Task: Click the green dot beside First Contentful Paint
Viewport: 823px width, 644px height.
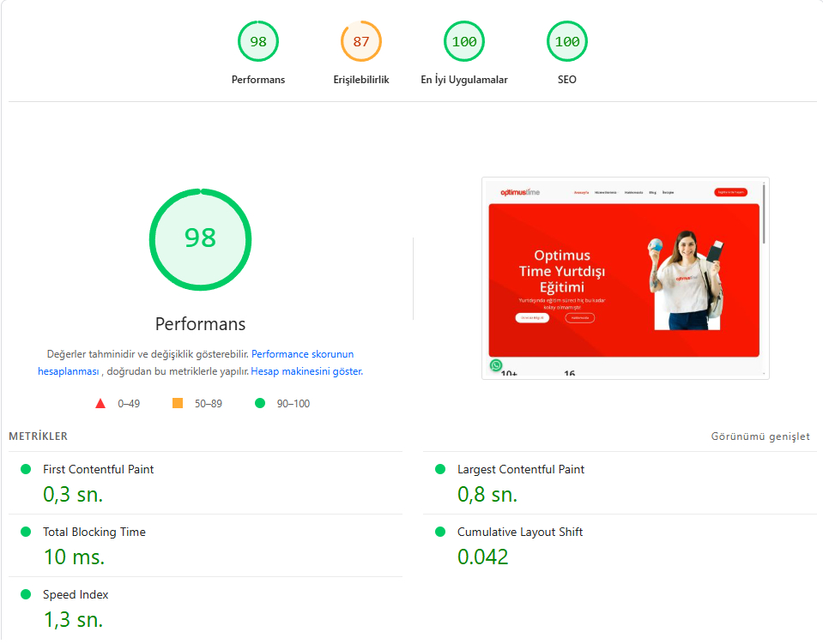Action: click(x=26, y=469)
